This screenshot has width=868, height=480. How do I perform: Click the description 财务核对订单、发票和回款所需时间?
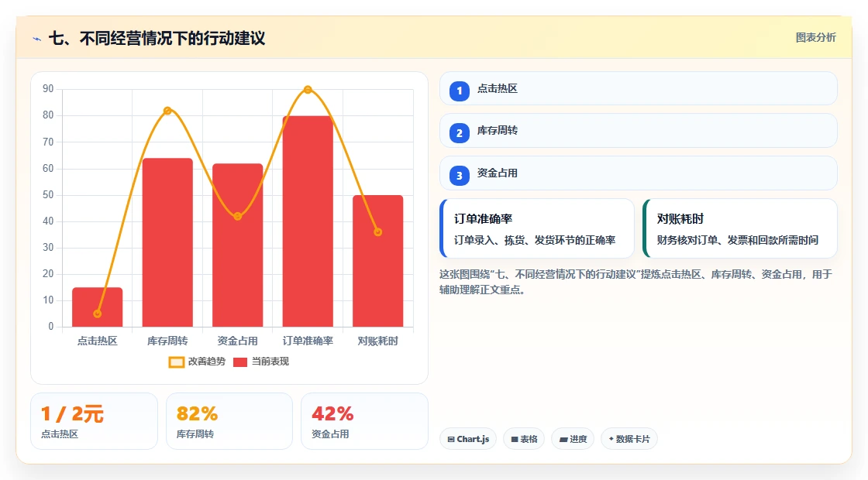pos(737,240)
